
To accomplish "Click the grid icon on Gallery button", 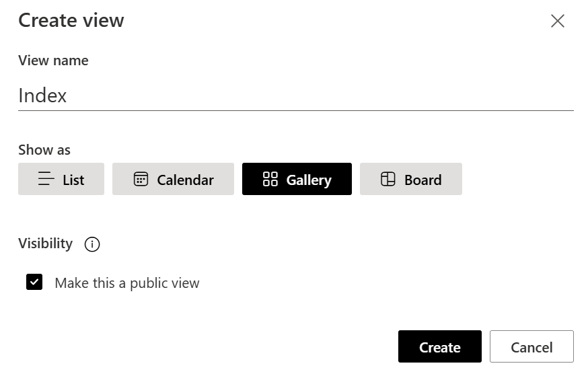I will coord(270,179).
